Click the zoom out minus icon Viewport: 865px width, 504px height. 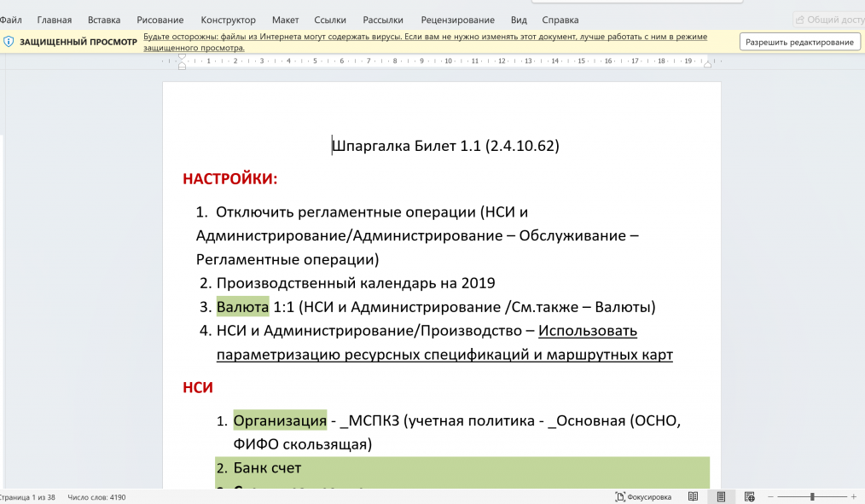[770, 496]
